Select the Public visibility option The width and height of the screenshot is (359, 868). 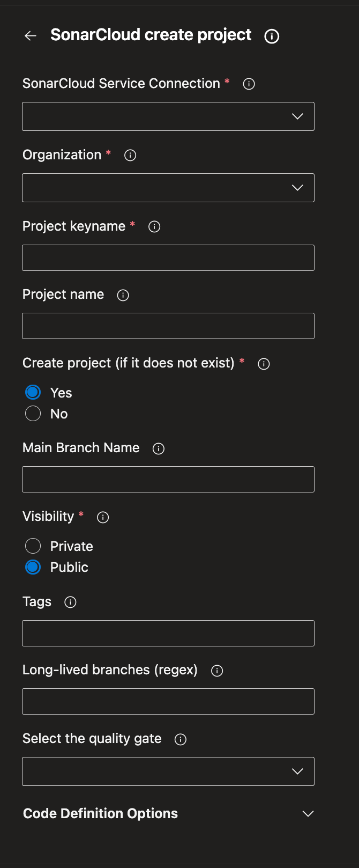coord(33,567)
